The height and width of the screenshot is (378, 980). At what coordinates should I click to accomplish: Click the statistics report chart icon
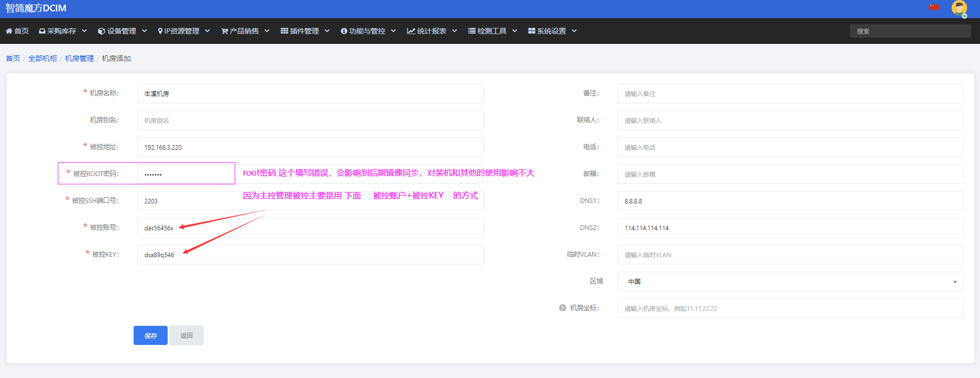[411, 31]
